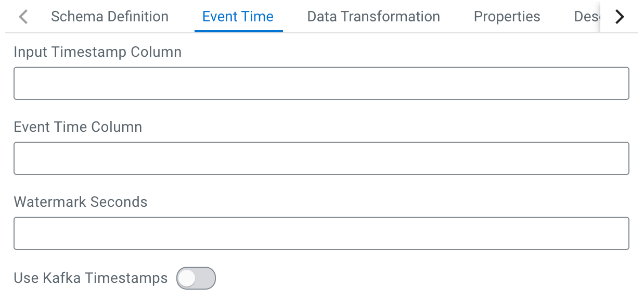Viewport: 644px width, 299px height.
Task: Open the Data Transformation tab
Action: [x=373, y=17]
